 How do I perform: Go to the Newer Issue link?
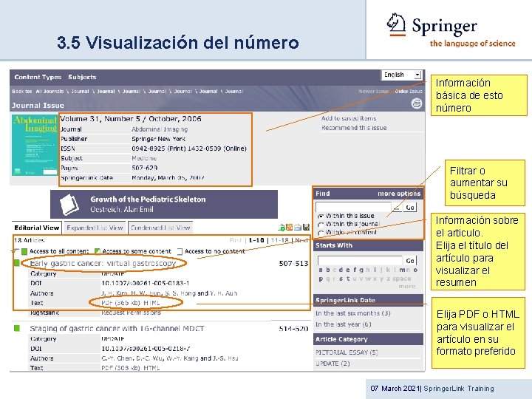click(x=374, y=92)
